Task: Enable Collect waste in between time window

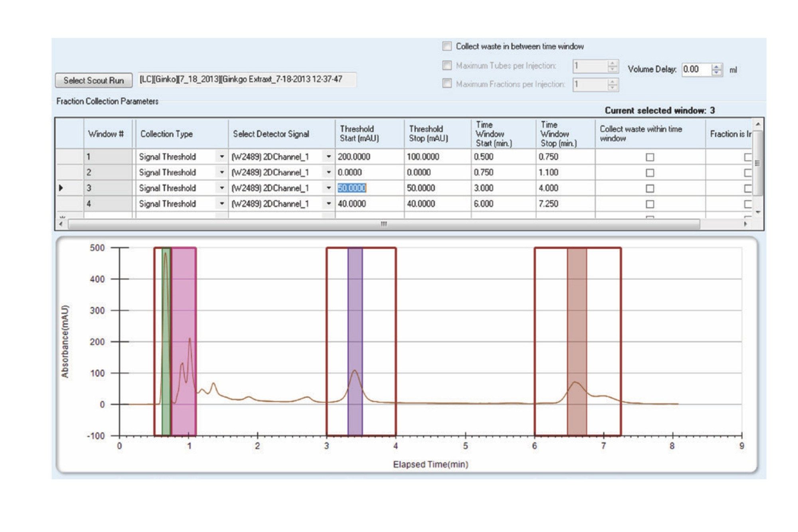Action: [x=447, y=46]
